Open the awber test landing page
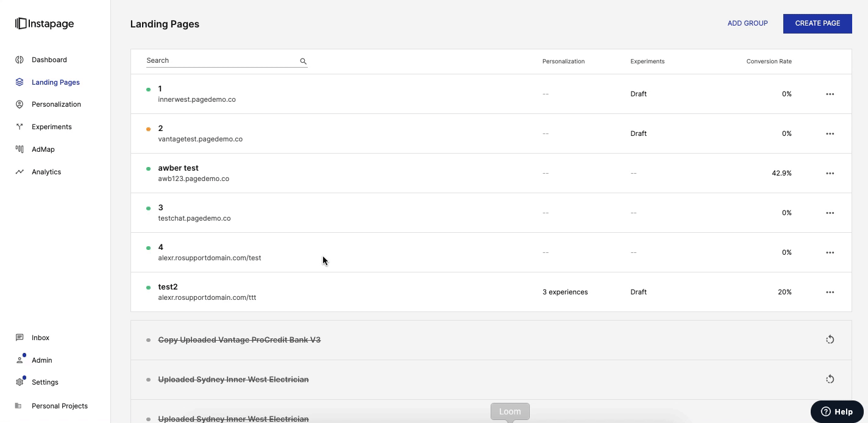 point(178,168)
